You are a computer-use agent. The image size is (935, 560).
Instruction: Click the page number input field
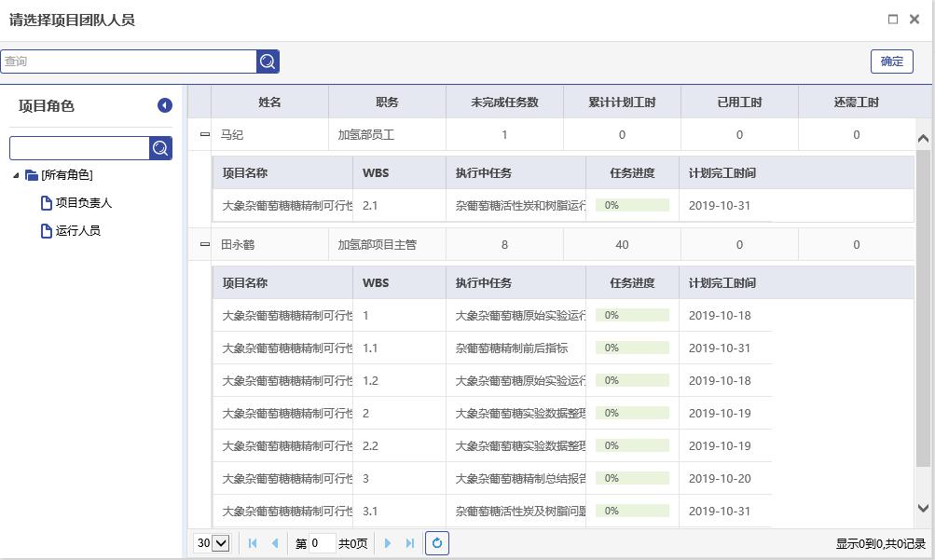point(322,543)
